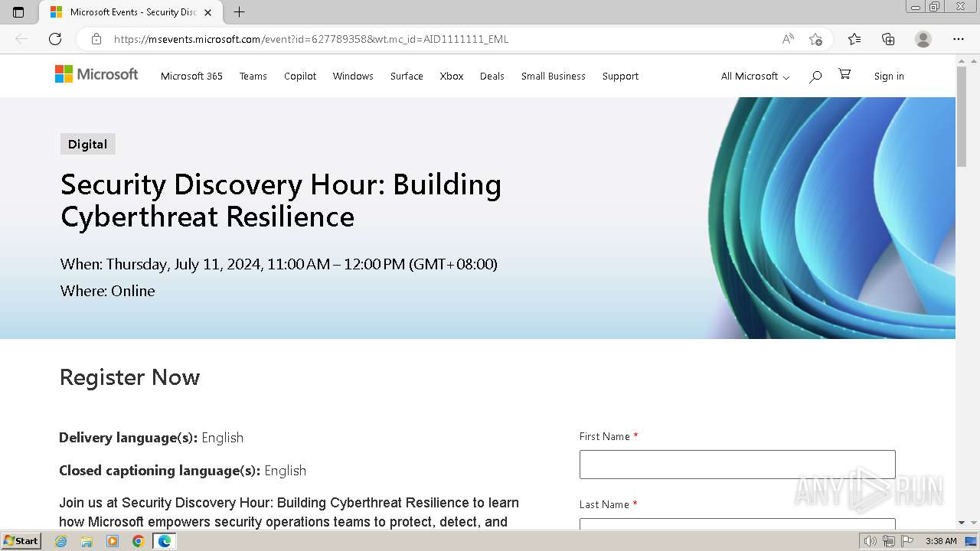Open the Windows Start menu
Viewport: 980px width, 551px height.
[x=21, y=541]
